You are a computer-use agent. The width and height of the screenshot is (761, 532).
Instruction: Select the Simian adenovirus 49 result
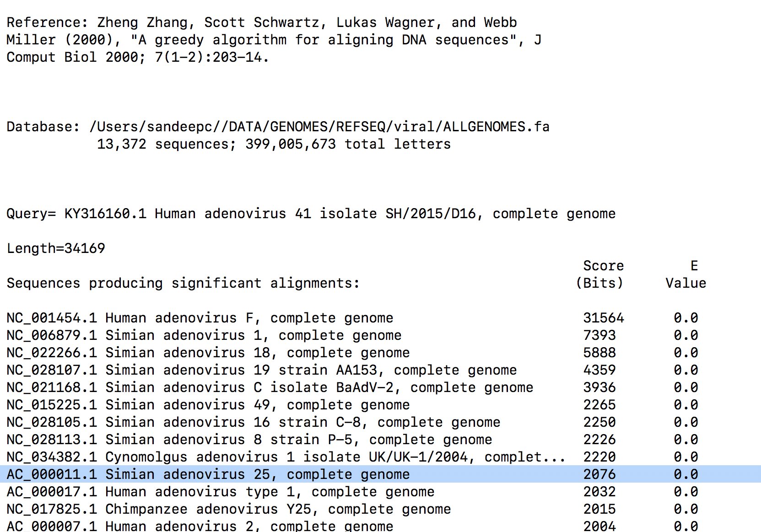pos(208,405)
